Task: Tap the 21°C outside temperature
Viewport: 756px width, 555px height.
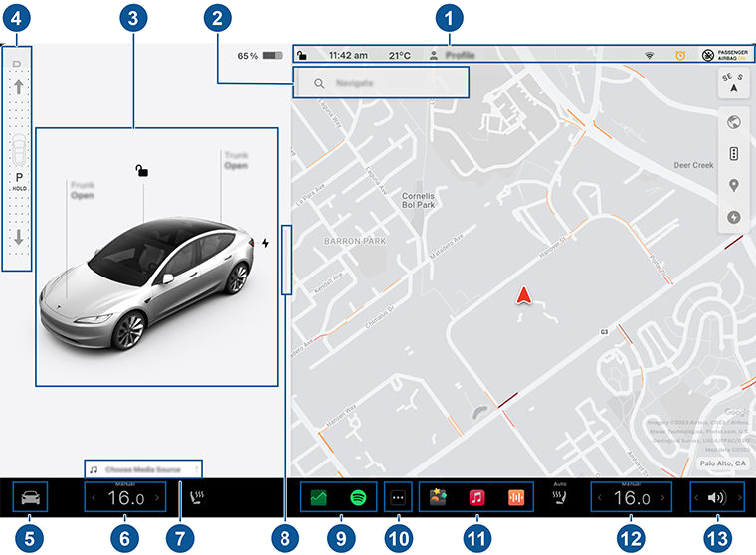Action: (400, 55)
